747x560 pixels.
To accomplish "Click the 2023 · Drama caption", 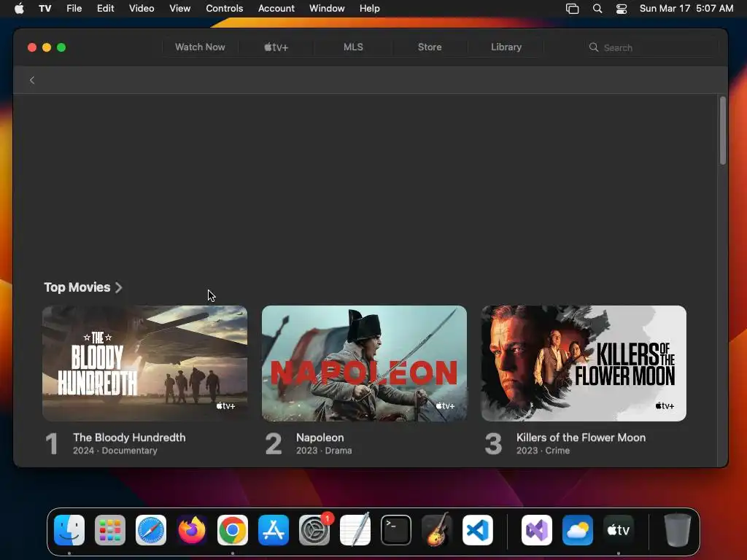I will click(x=324, y=451).
